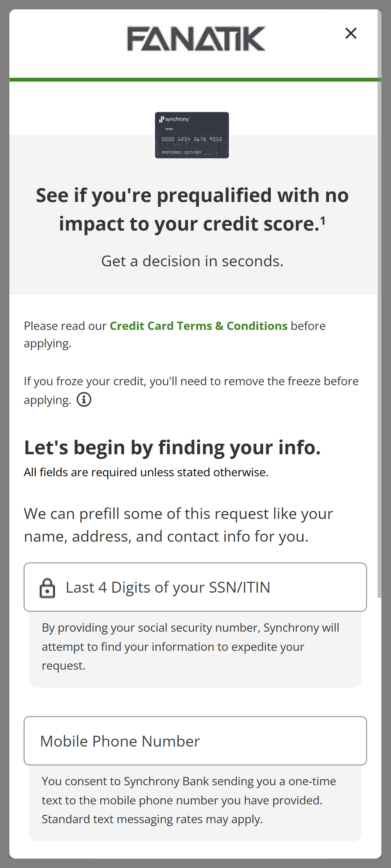Viewport: 391px width, 868px height.
Task: Click the one-time text consent notice
Action: pyautogui.click(x=189, y=800)
